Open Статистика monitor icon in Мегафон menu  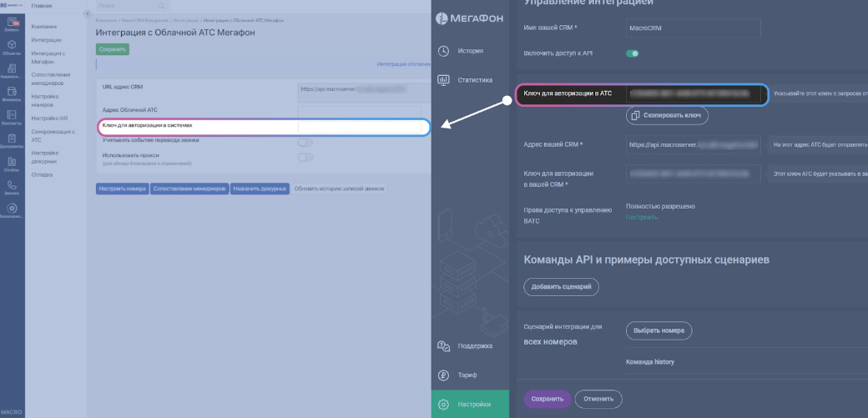coord(444,80)
